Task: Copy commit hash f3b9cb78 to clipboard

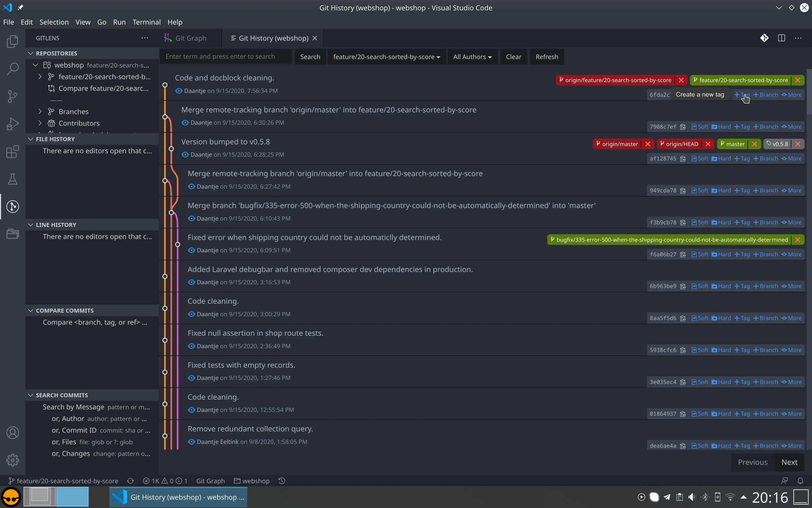Action: 683,223
